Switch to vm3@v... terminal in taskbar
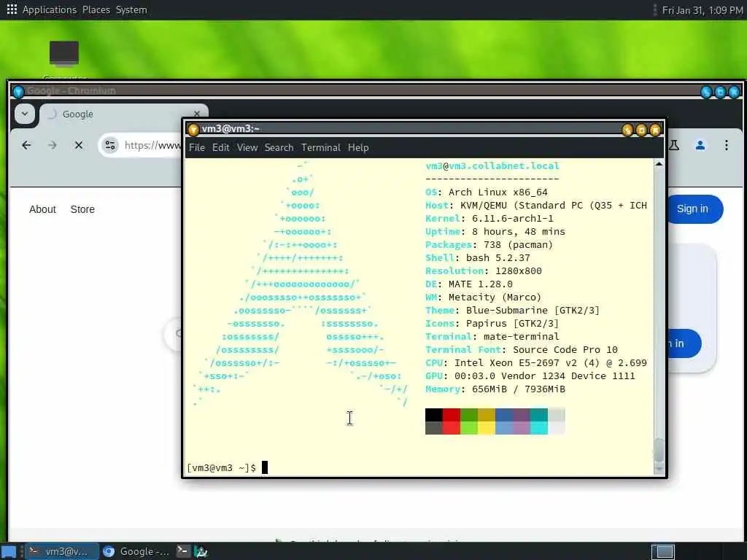 click(62, 551)
